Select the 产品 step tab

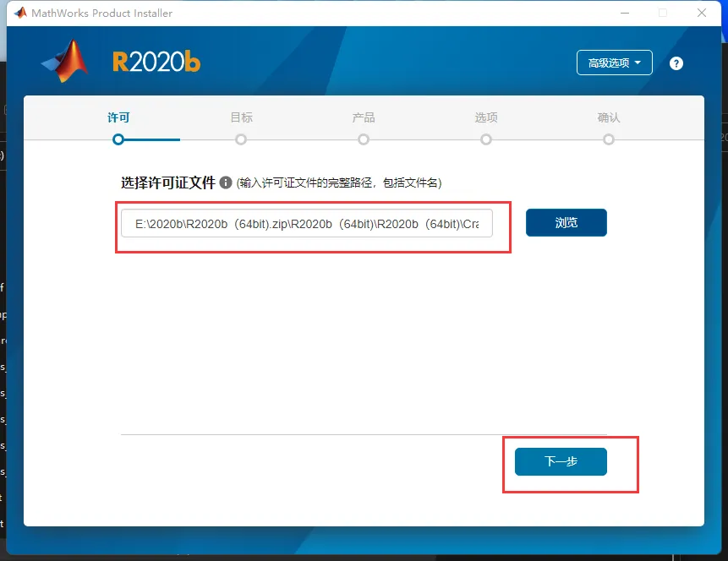coord(364,117)
